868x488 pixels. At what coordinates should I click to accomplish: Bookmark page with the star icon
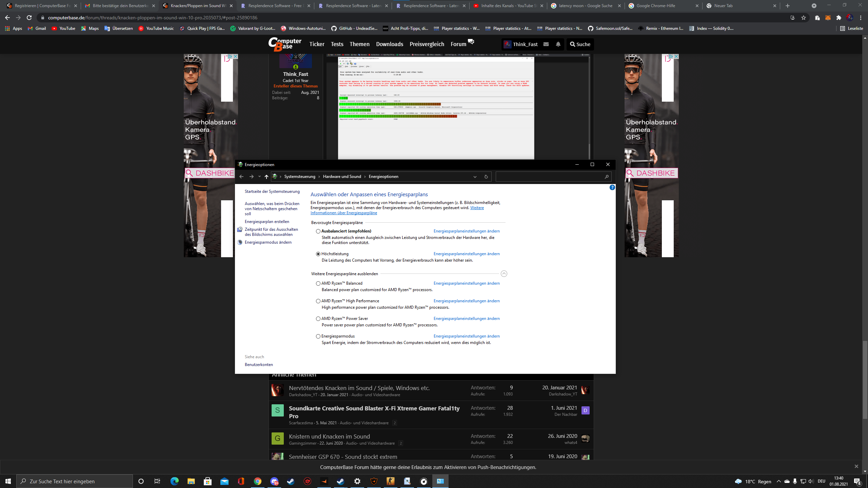tap(803, 18)
